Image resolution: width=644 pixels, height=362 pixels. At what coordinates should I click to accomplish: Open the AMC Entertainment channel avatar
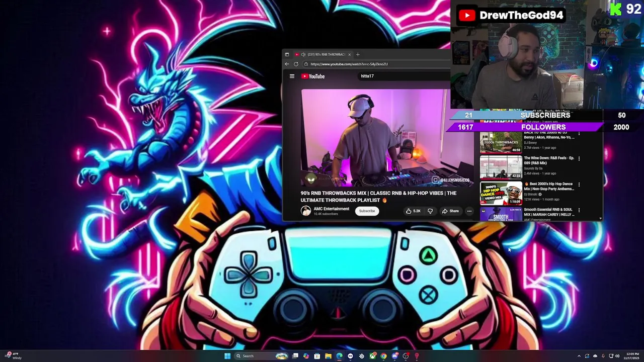coord(306,211)
